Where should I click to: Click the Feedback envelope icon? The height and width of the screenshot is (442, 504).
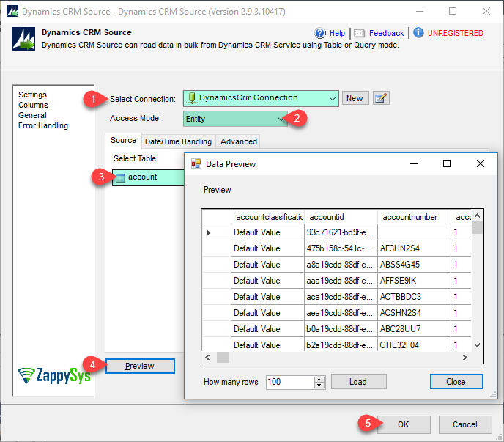click(x=359, y=33)
